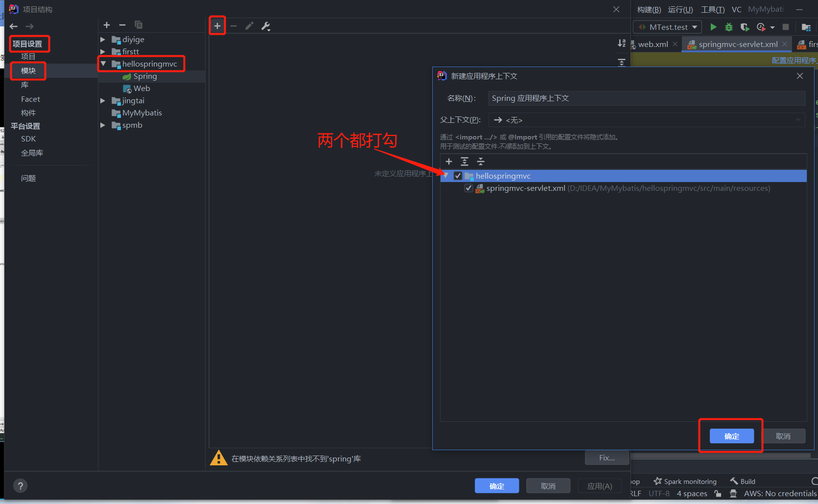Click the edit pencil icon
Screen dimensions: 818x504
[249, 26]
